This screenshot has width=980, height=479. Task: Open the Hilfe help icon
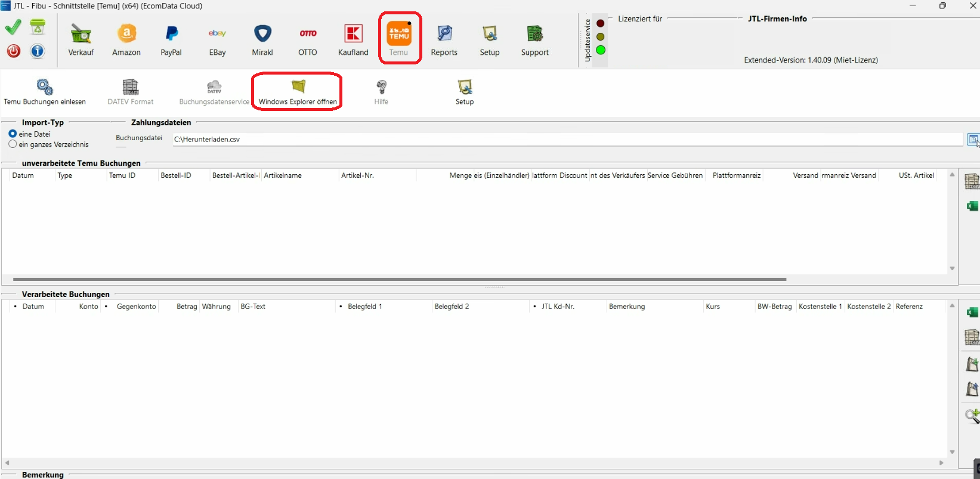coord(381,92)
